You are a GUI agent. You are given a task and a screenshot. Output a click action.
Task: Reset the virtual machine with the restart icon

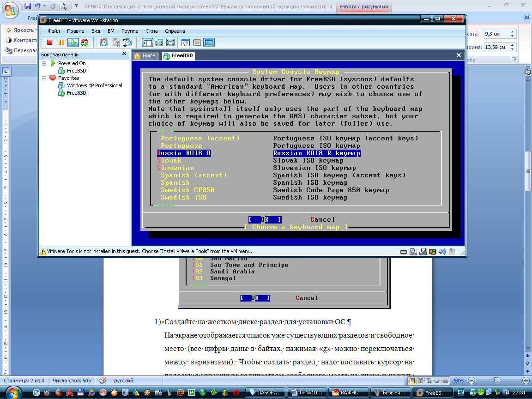pos(85,42)
